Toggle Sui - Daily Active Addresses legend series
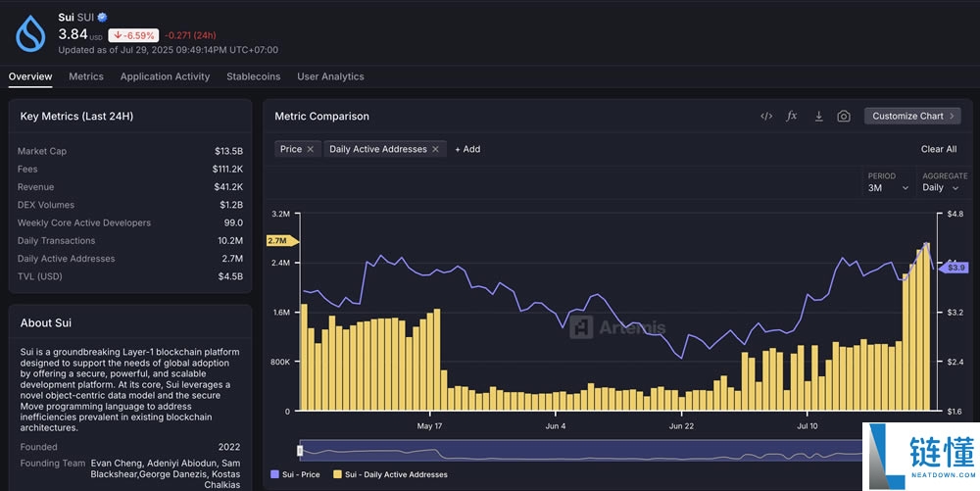This screenshot has width=980, height=491. [389, 474]
